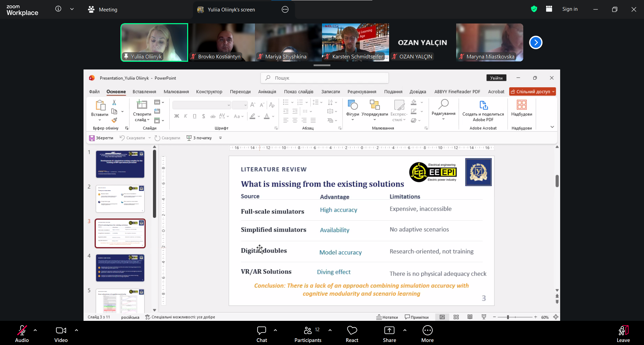Open the React emoji menu

pyautogui.click(x=352, y=334)
